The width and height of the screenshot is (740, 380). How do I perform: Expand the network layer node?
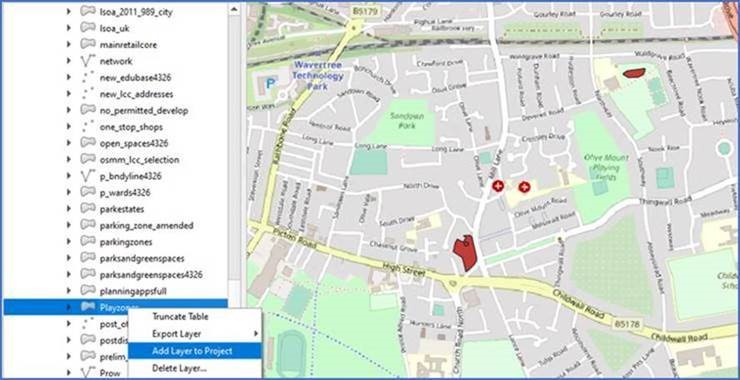coord(69,61)
